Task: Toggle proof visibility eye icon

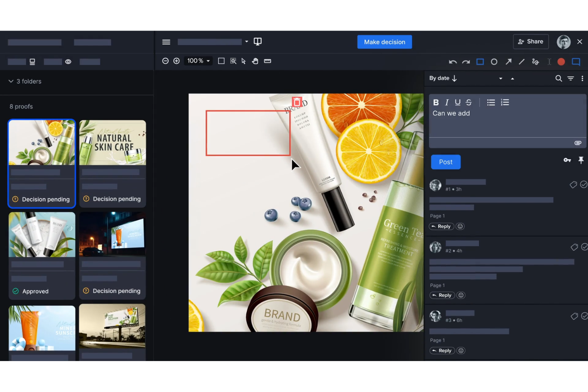Action: tap(68, 62)
